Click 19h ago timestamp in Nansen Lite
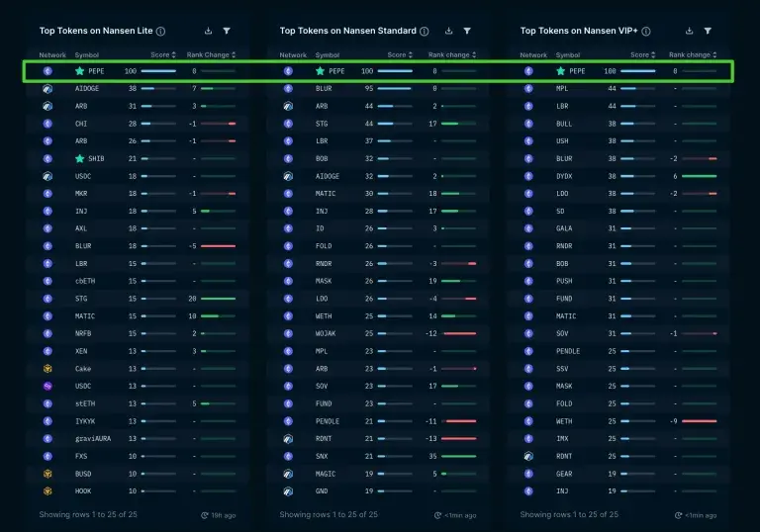The width and height of the screenshot is (760, 532). coord(224,515)
